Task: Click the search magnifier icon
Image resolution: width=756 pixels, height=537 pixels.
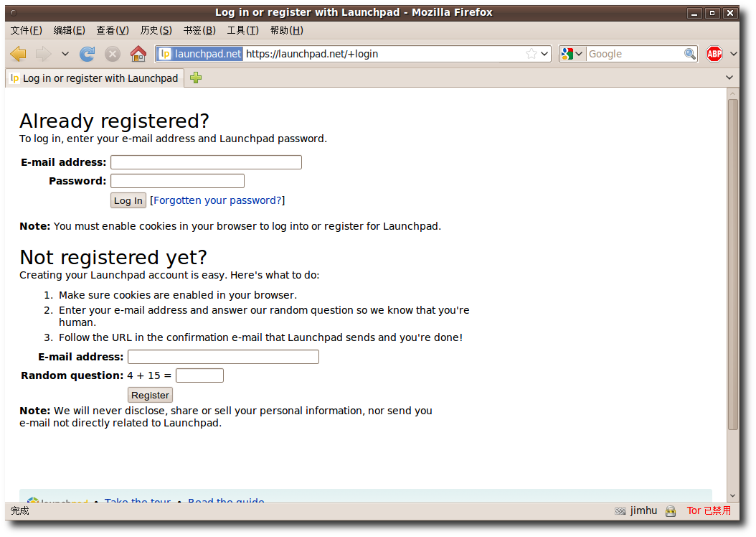Action: pyautogui.click(x=690, y=54)
